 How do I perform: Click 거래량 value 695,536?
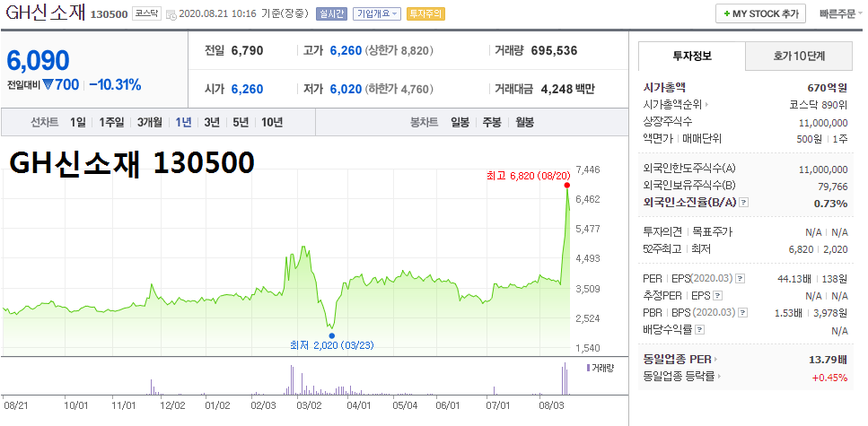[554, 51]
